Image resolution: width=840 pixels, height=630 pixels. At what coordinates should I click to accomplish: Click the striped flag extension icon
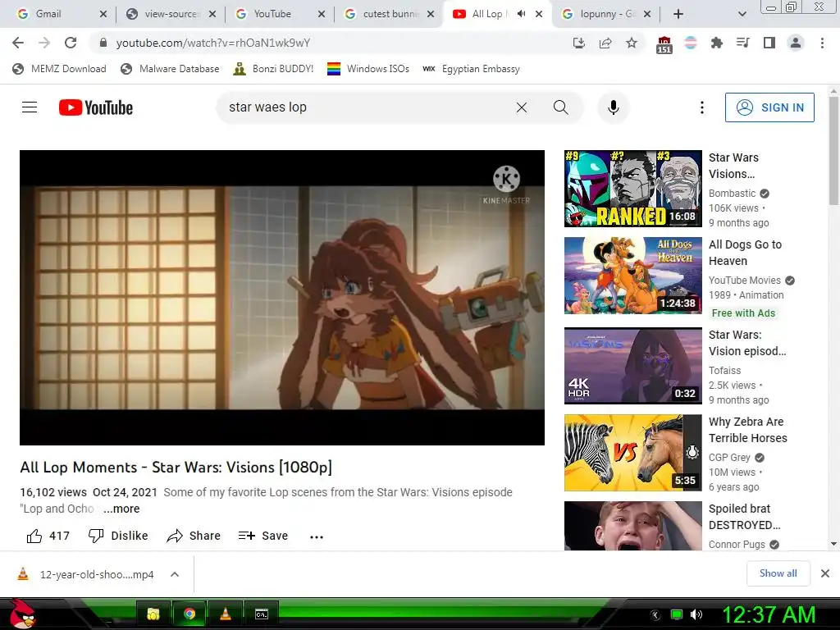691,43
